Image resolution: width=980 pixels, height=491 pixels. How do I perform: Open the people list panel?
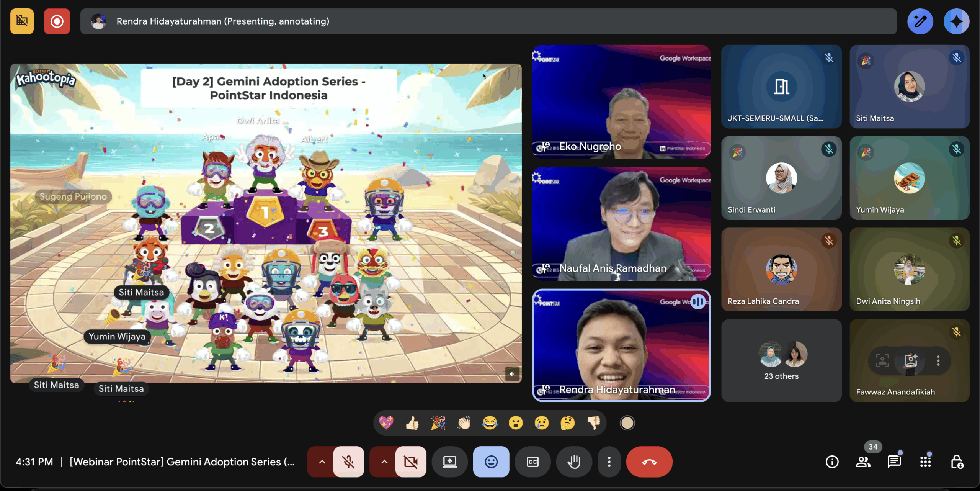(863, 462)
